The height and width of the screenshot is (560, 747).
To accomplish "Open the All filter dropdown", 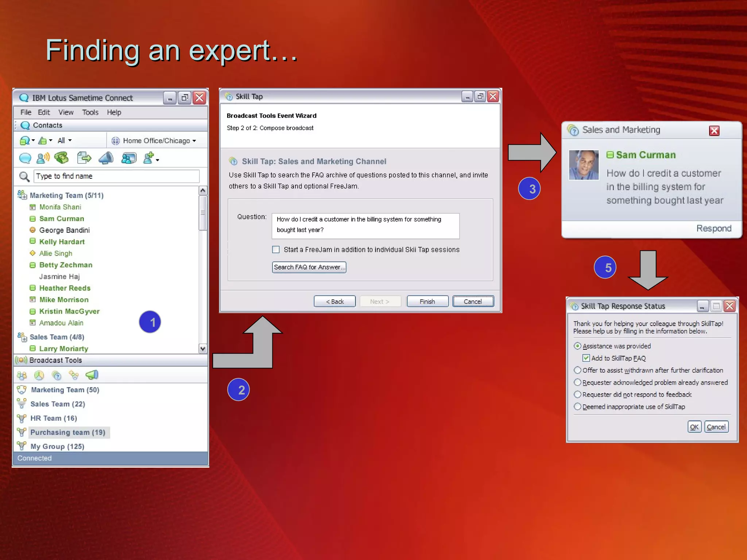I will 65,141.
